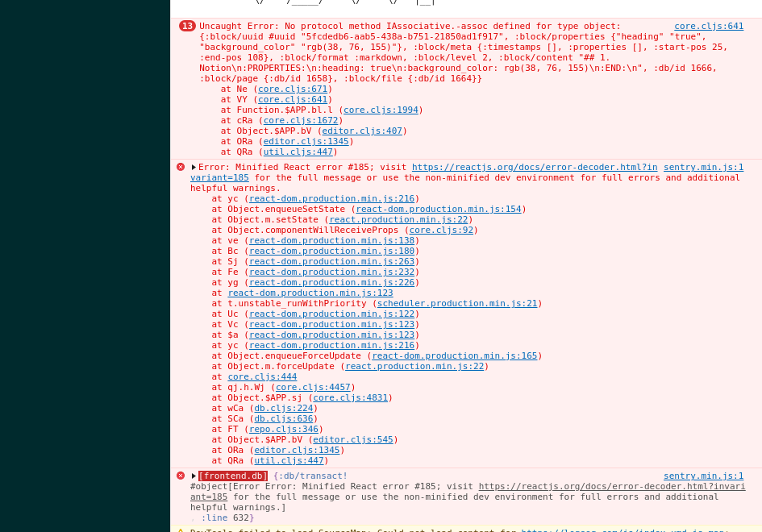Open reactjs.org error-decoder link in frontend.db #object message

[612, 486]
